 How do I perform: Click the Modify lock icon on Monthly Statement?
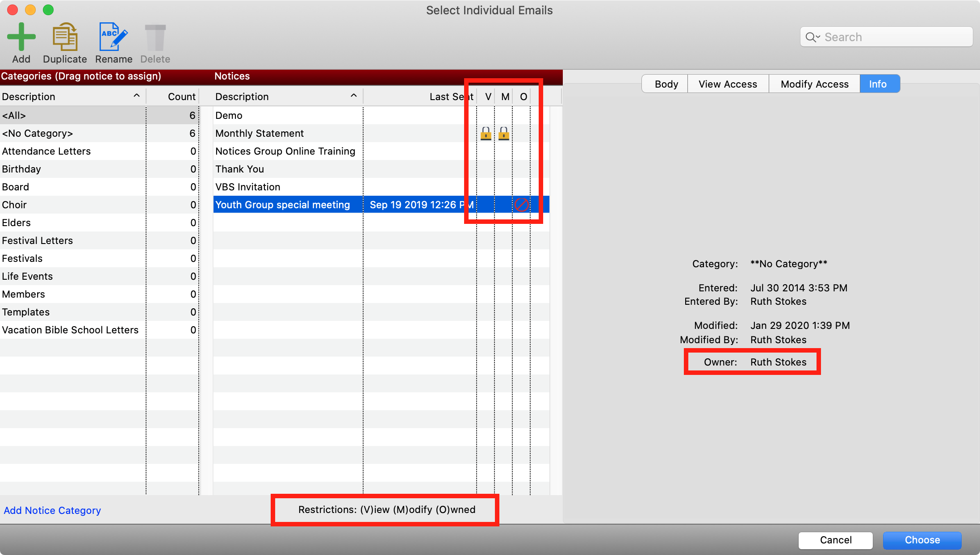pos(503,134)
